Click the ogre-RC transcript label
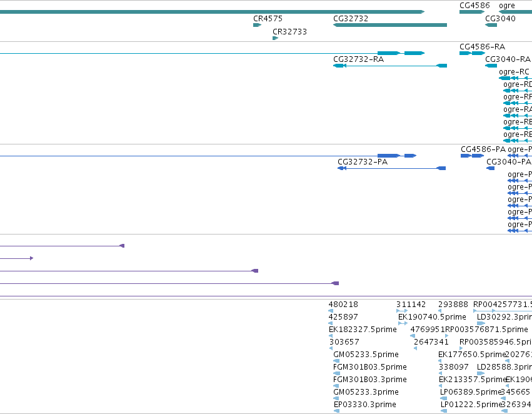 click(x=514, y=72)
